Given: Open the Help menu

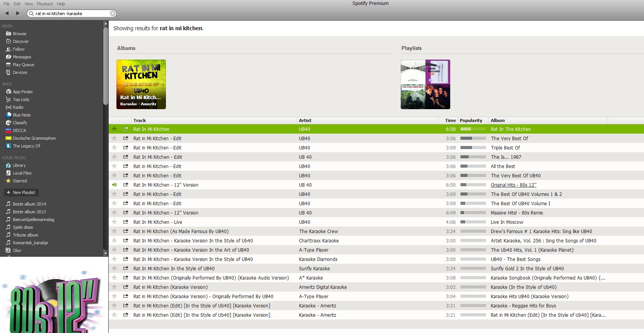Looking at the screenshot, I should [61, 4].
